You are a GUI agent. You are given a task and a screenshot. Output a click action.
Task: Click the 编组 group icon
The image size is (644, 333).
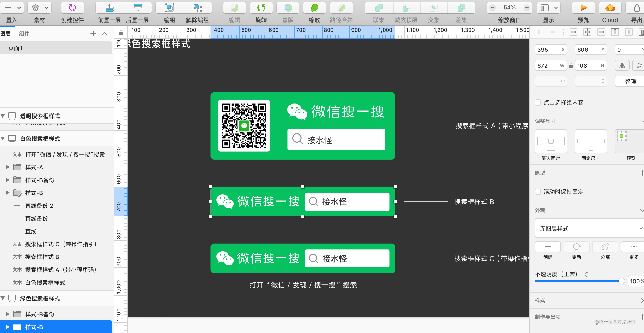[169, 8]
